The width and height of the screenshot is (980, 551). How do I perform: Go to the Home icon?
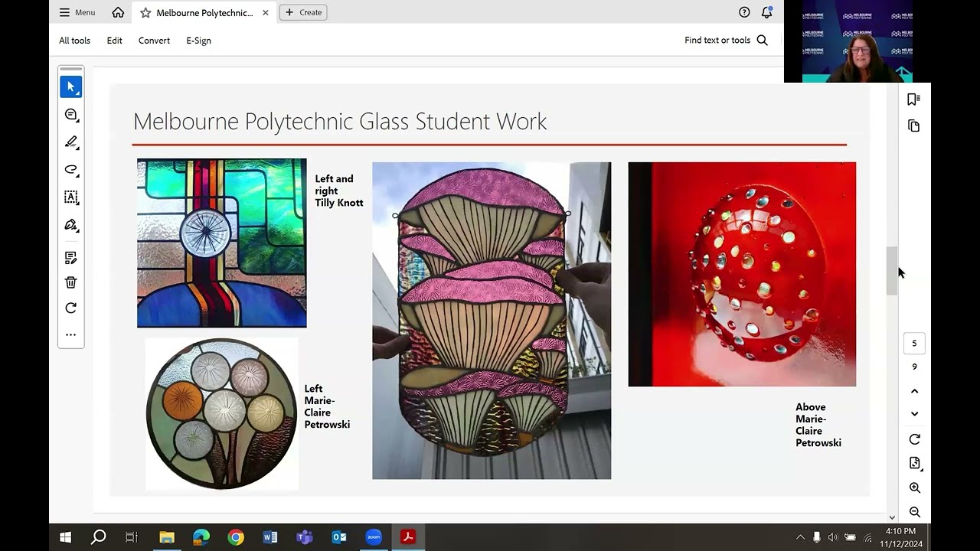[x=118, y=12]
